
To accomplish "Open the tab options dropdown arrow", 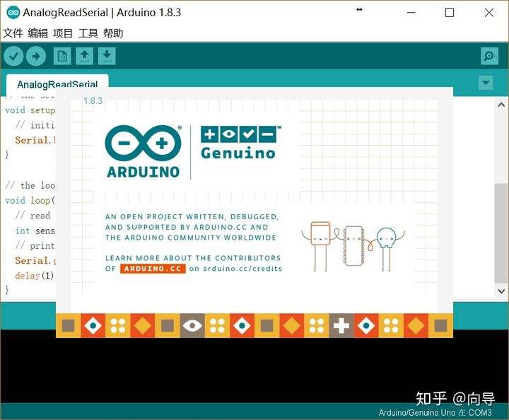I will (x=486, y=83).
